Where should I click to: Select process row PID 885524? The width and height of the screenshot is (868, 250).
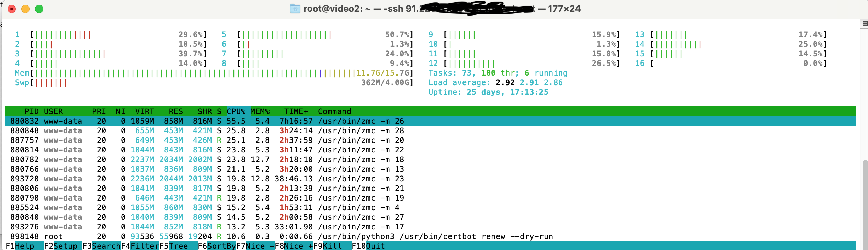[x=431, y=207]
